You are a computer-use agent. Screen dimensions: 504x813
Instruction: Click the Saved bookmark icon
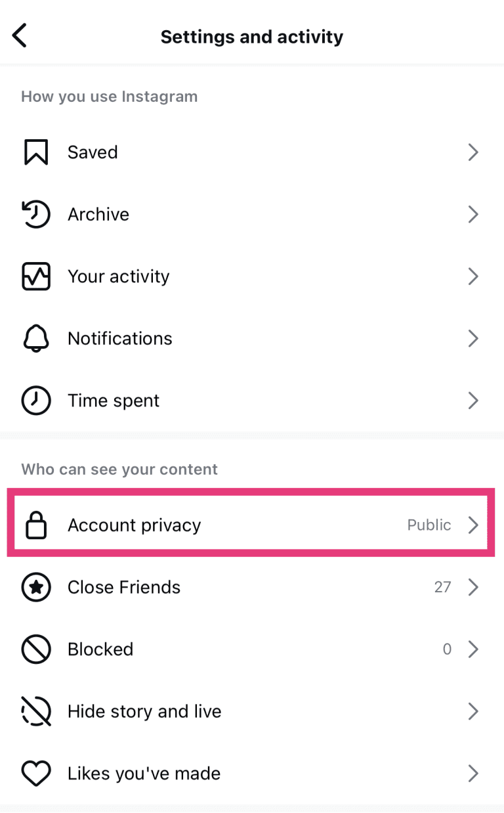pyautogui.click(x=36, y=152)
